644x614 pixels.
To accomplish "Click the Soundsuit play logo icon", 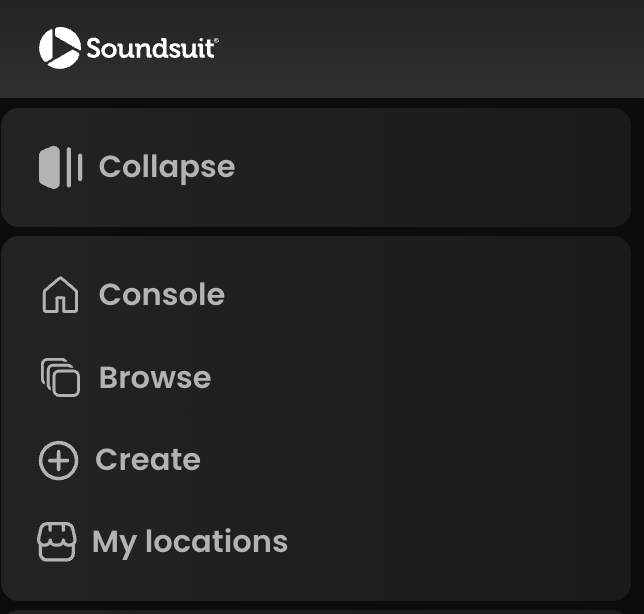I will pyautogui.click(x=59, y=48).
